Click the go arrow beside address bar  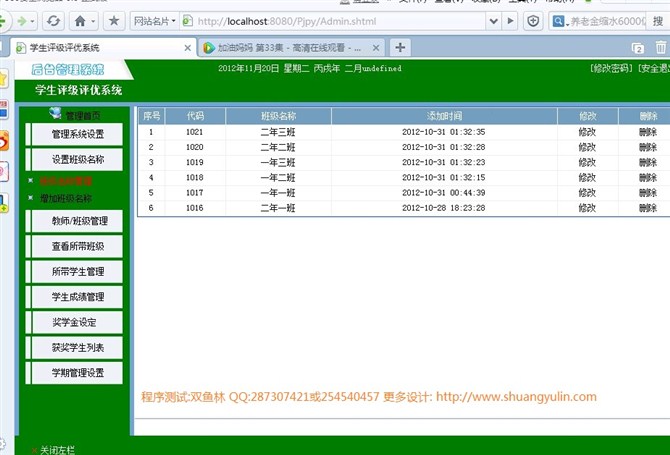(510, 21)
